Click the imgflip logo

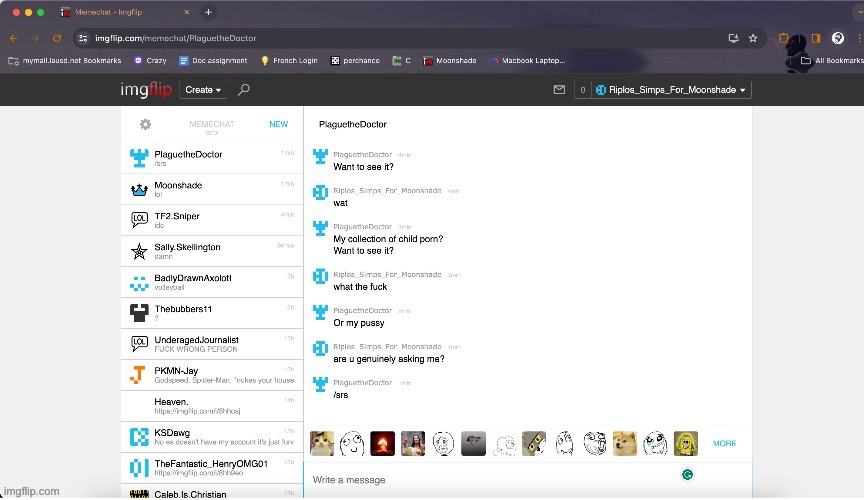point(147,90)
